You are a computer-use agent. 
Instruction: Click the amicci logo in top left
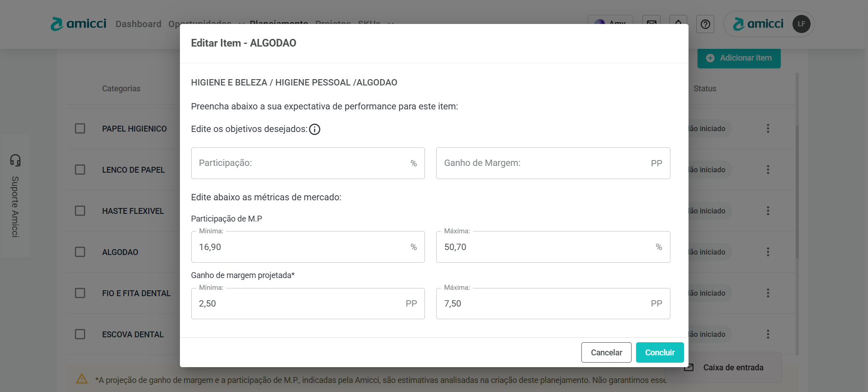pyautogui.click(x=79, y=24)
